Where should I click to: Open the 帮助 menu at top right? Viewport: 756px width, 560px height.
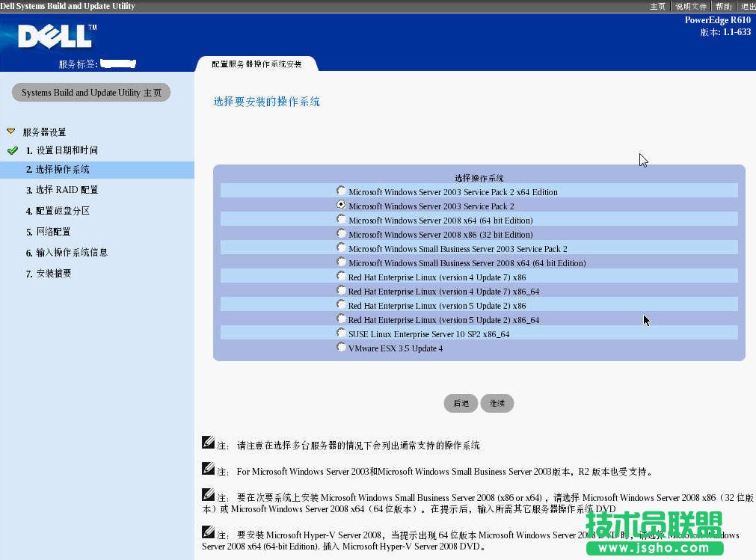pyautogui.click(x=723, y=6)
